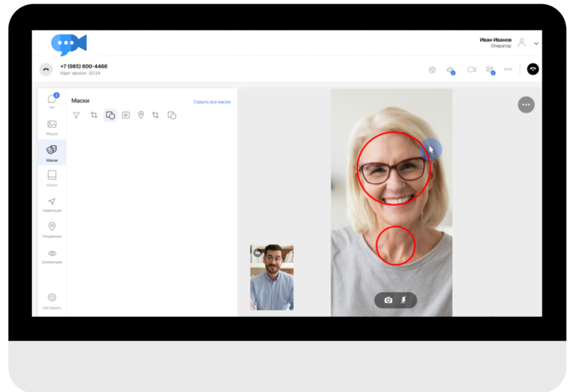Select the Маски theater masks section
The width and height of the screenshot is (576, 392).
(52, 153)
